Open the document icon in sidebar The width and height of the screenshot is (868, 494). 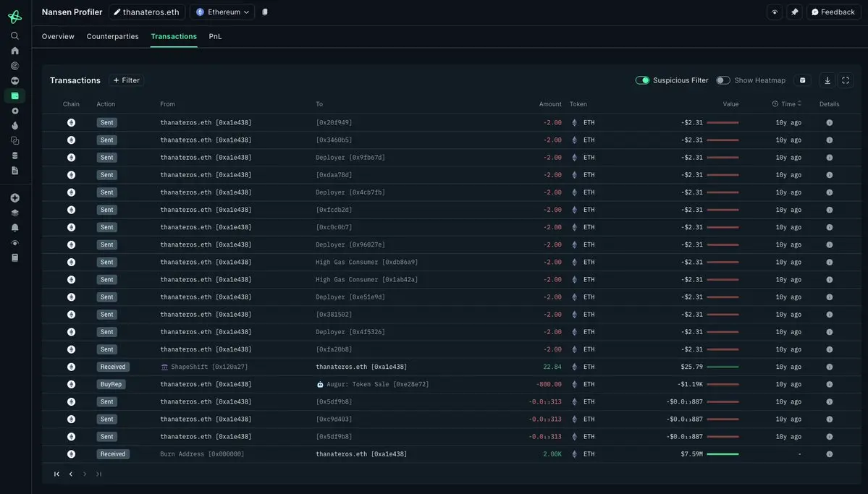pos(15,171)
